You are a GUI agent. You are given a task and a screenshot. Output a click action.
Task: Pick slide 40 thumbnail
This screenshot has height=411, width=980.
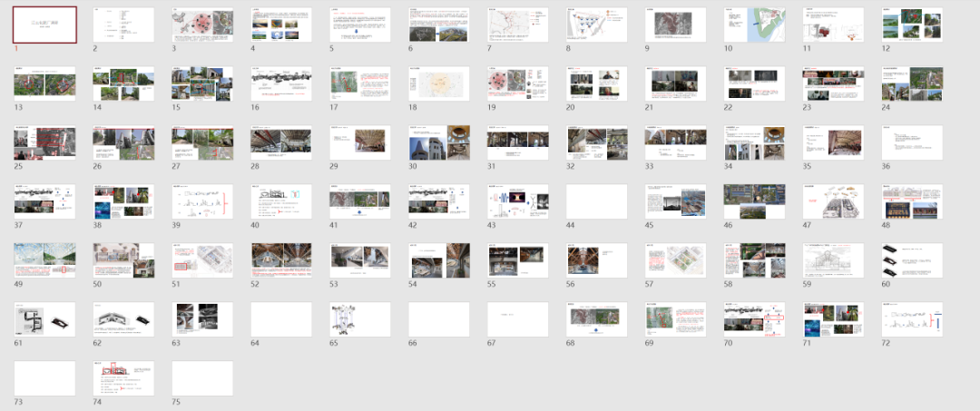coord(281,201)
